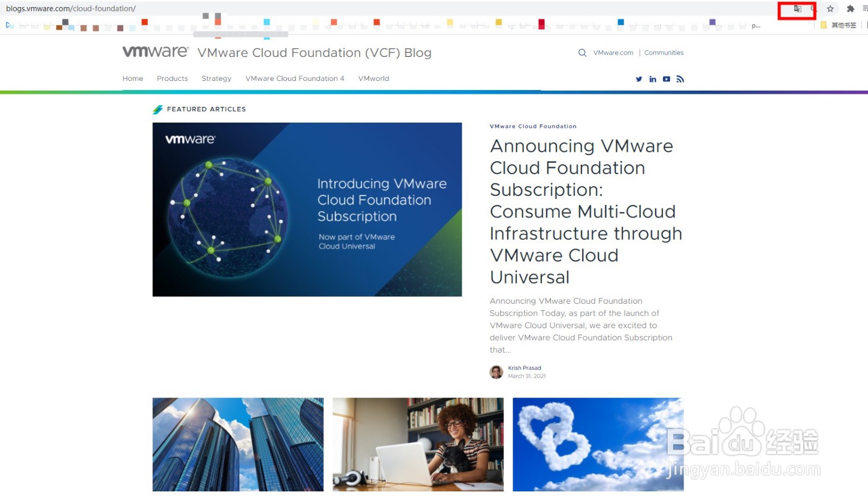Visit the VMware.com link

click(x=613, y=53)
